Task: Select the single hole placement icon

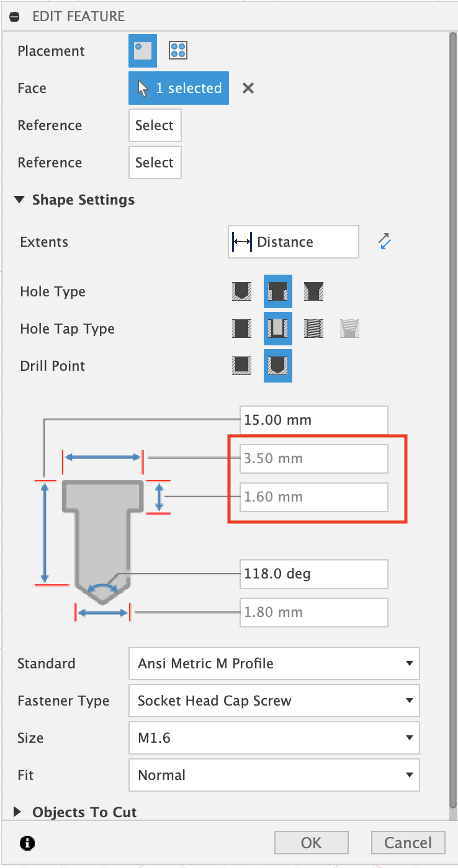Action: point(142,51)
